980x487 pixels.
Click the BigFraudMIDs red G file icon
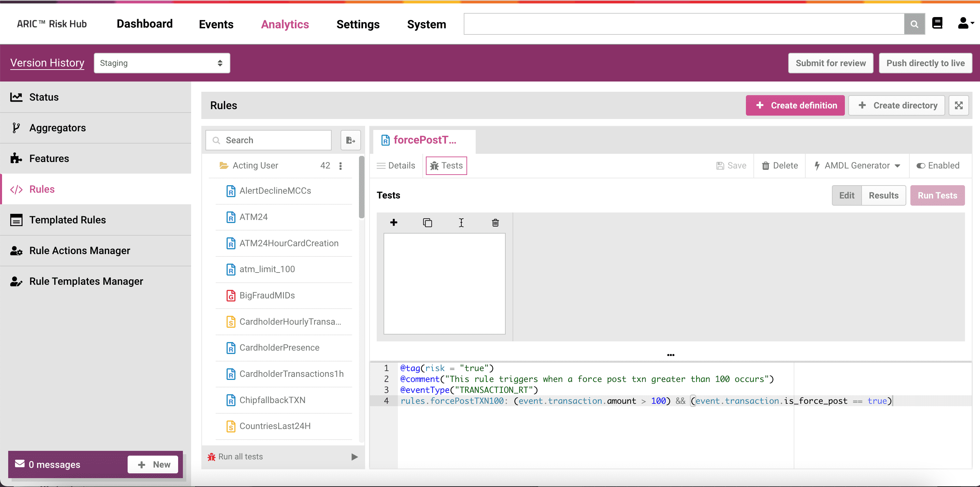coord(231,295)
